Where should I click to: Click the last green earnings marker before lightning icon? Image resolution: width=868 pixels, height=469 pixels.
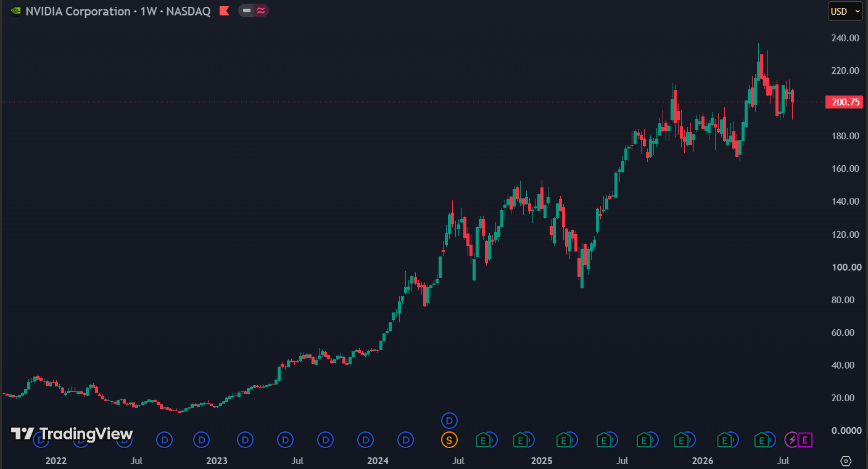tap(763, 440)
